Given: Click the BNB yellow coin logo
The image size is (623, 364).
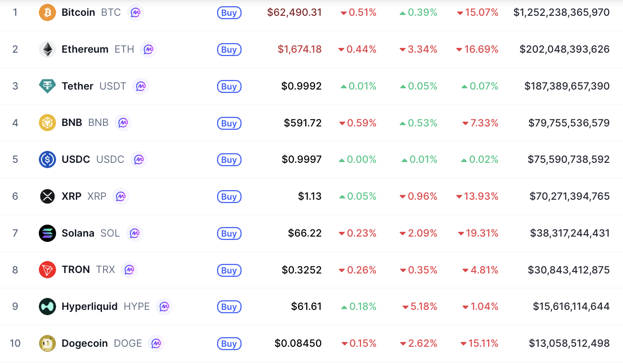Looking at the screenshot, I should click(47, 123).
